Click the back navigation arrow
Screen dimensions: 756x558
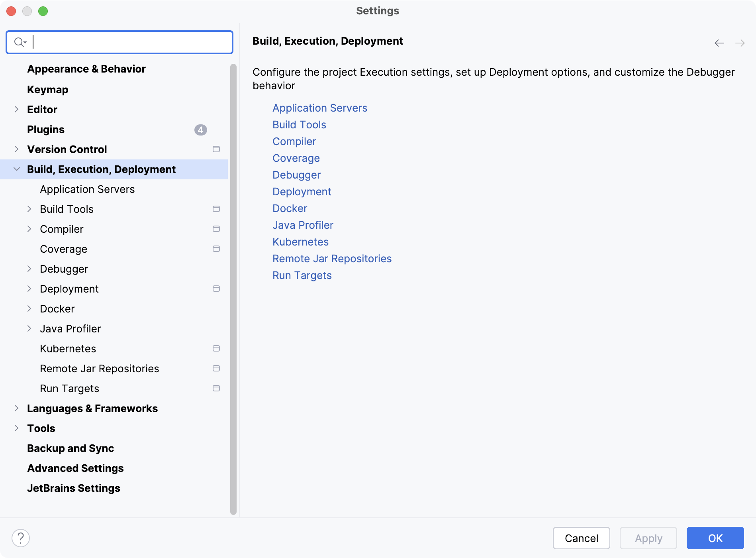tap(719, 43)
